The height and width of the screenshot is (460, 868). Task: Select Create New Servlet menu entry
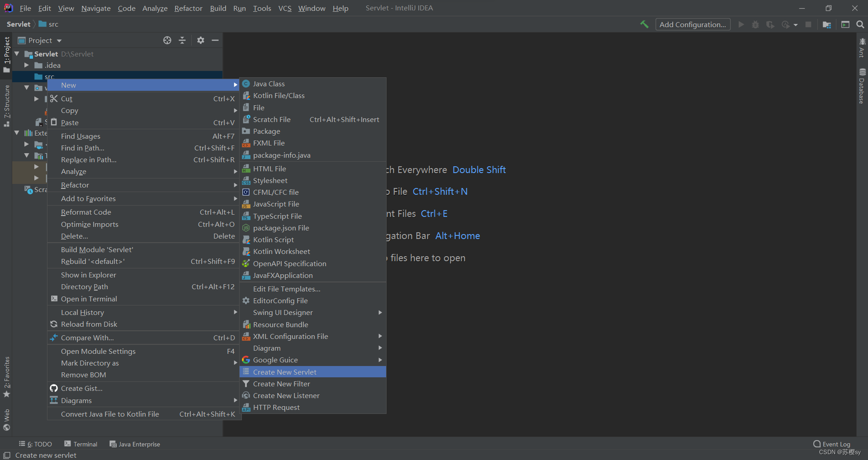[x=313, y=372]
